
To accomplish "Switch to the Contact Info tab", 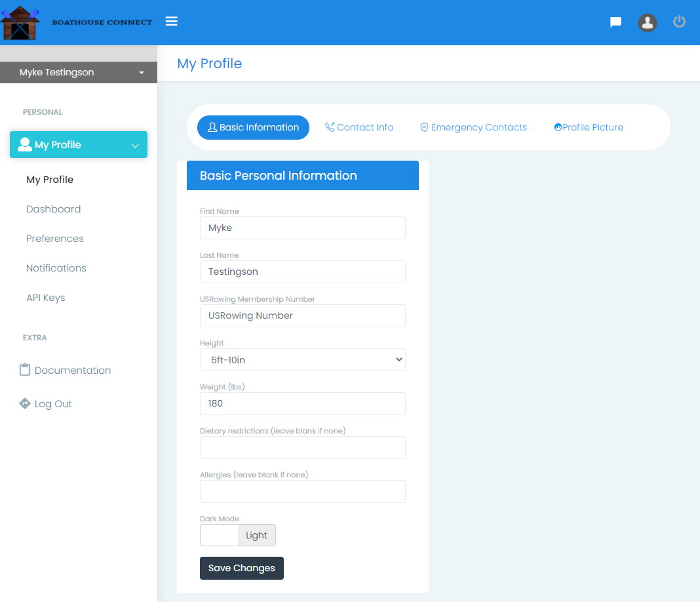I will coord(359,127).
